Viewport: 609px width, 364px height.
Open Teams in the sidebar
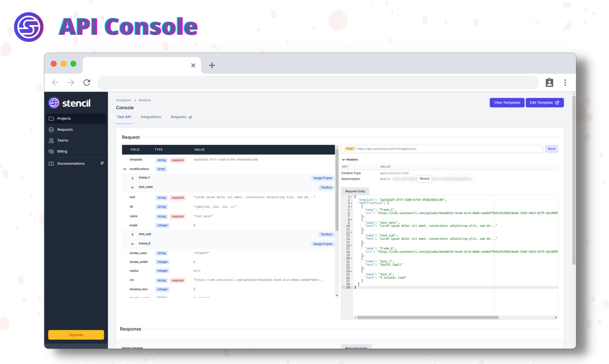[x=76, y=140]
